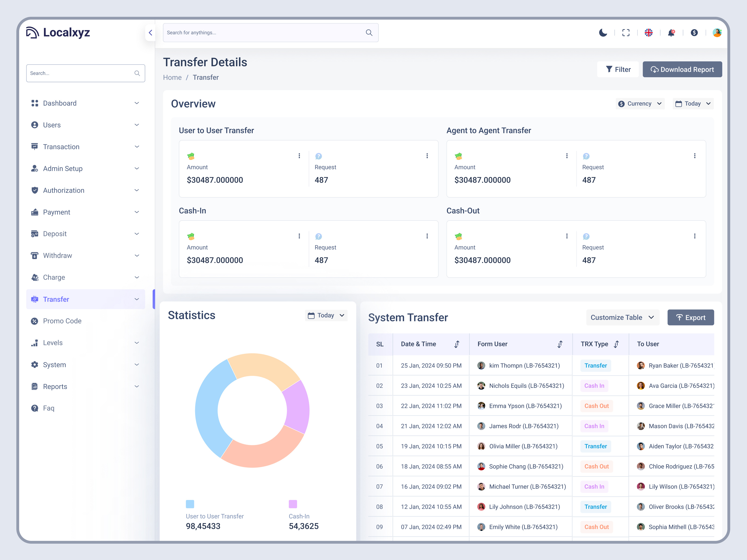This screenshot has height=560, width=747.
Task: Open the notifications bell
Action: [x=671, y=33]
